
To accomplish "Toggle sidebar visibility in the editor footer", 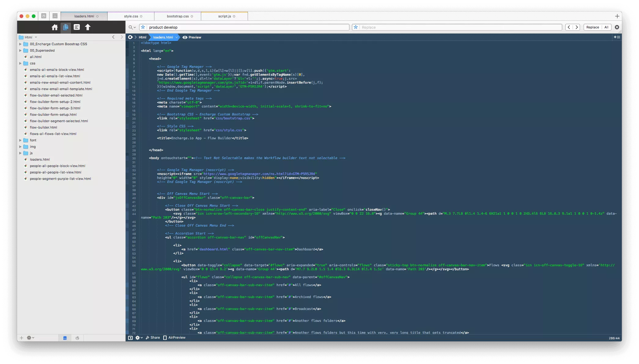I will 130,338.
